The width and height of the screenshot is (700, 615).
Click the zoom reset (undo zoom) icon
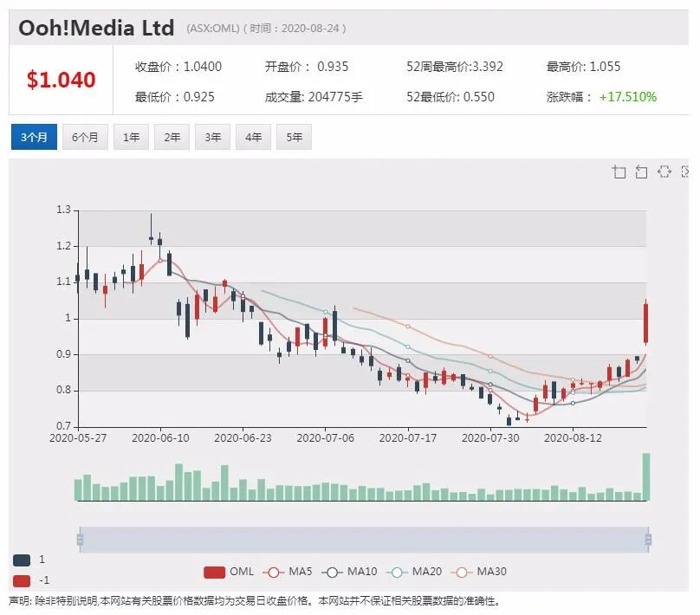[641, 172]
